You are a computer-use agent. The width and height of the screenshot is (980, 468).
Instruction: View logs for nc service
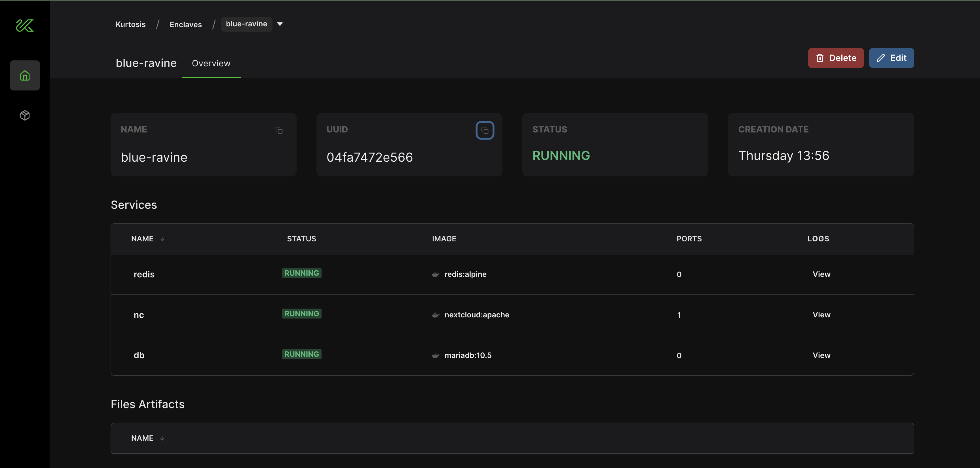[821, 315]
